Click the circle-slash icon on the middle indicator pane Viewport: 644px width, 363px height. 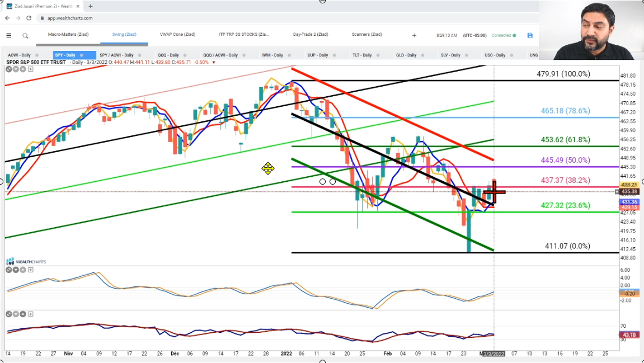[8, 270]
